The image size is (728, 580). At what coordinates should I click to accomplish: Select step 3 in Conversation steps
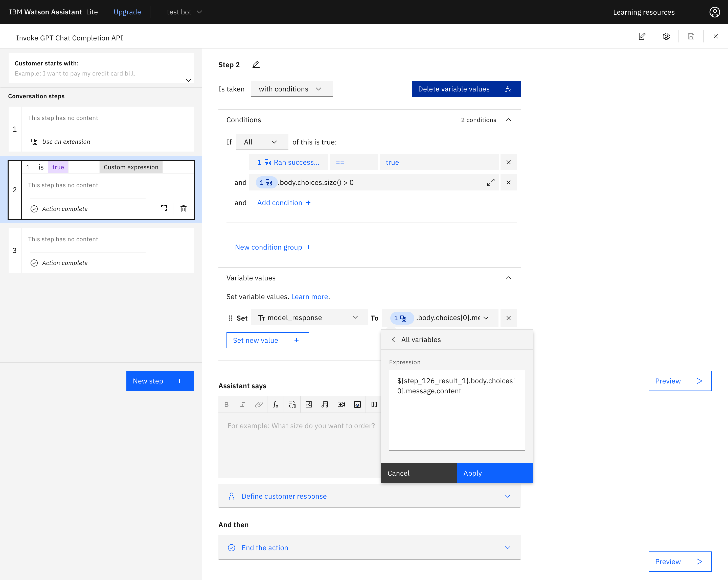pos(101,250)
